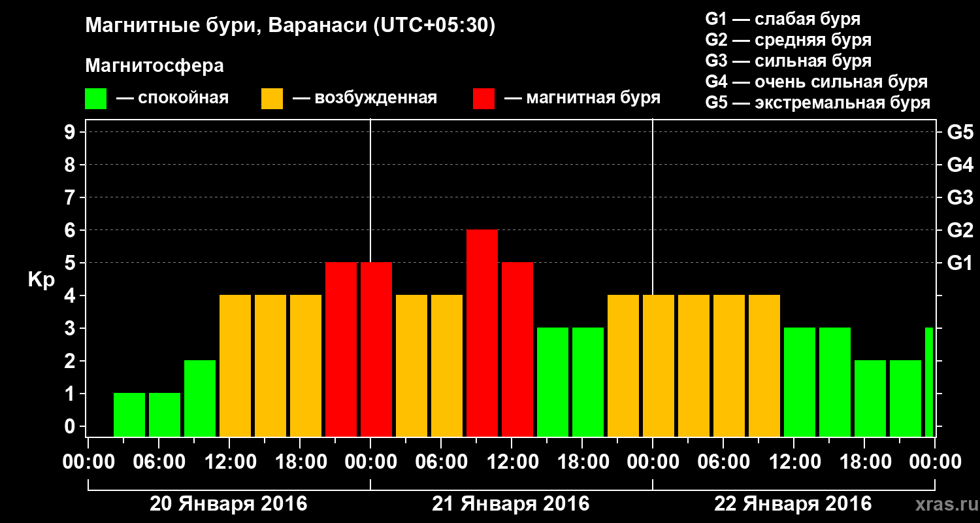
Task: Click the '21 Января 2016' date label
Action: (x=511, y=504)
